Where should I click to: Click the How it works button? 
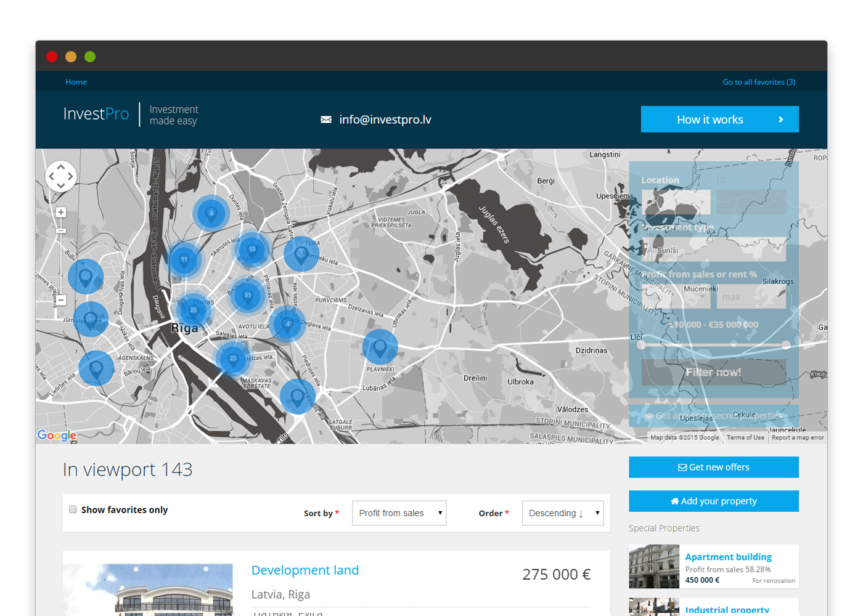(x=720, y=120)
